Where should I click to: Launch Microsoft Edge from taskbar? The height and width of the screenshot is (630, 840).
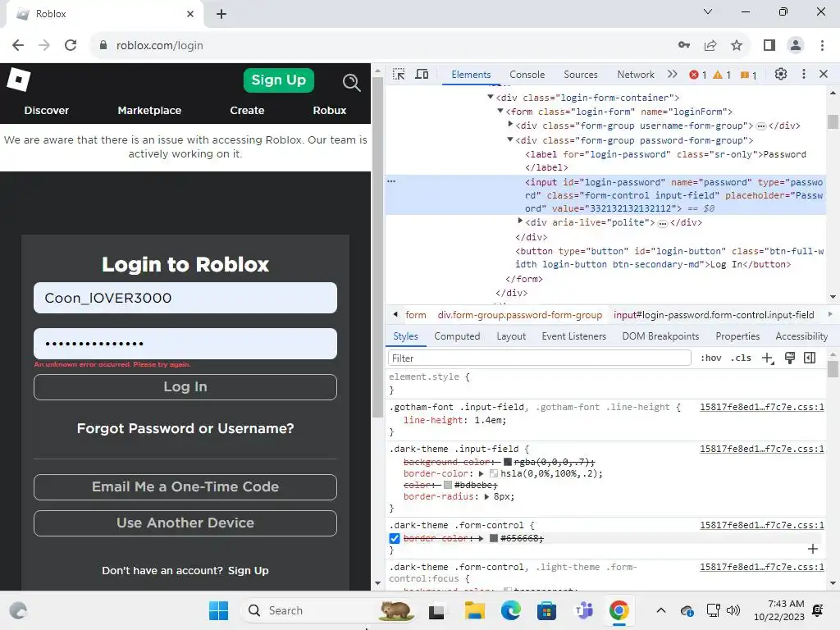(510, 610)
